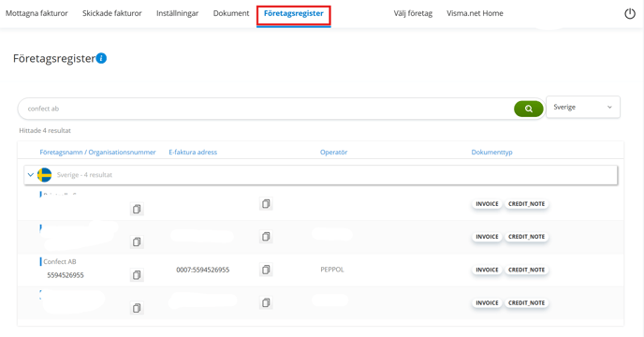Screen dimensions: 644x337
Task: Sort by Företagsnamn / Organisationsnummer column header
Action: 97,152
